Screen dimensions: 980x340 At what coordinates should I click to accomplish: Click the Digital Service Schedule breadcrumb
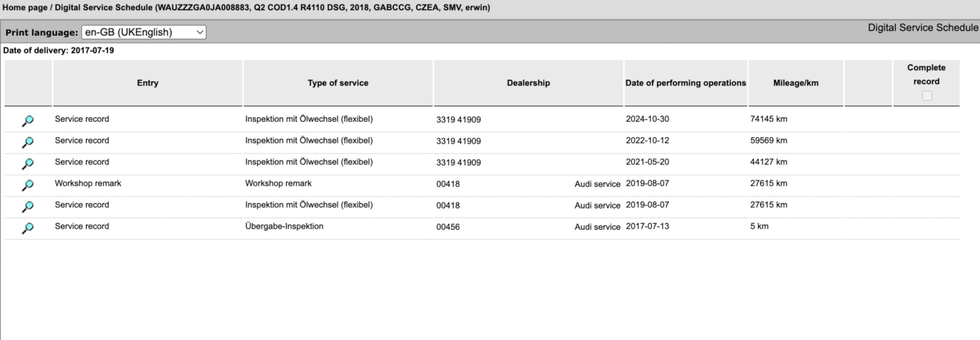click(104, 7)
